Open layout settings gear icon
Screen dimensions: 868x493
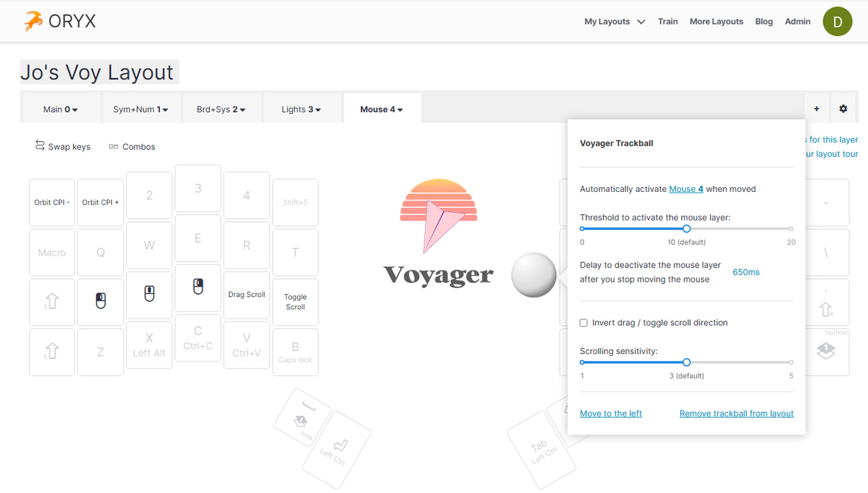point(843,108)
